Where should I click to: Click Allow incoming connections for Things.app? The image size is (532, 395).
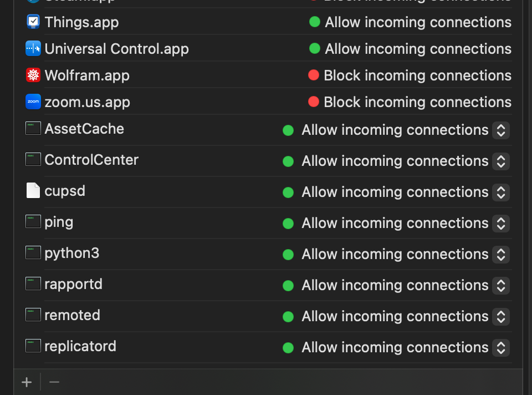418,22
